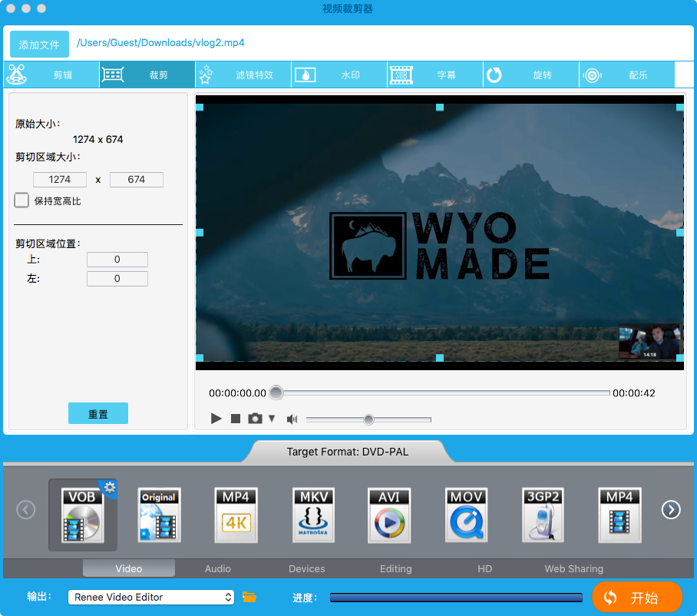Select the MOV QuickTime format
697x616 pixels.
(x=466, y=515)
